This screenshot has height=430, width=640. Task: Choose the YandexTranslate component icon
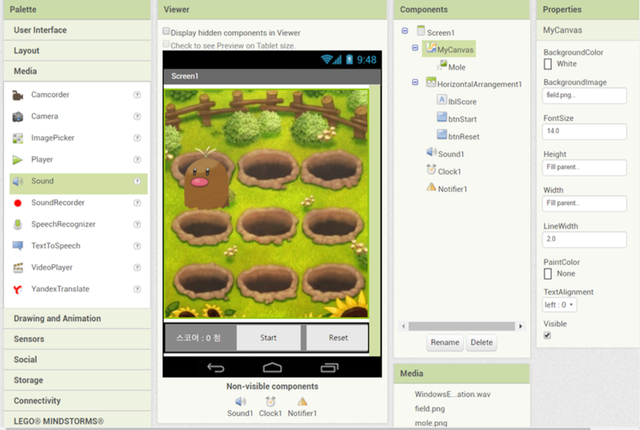tap(18, 289)
